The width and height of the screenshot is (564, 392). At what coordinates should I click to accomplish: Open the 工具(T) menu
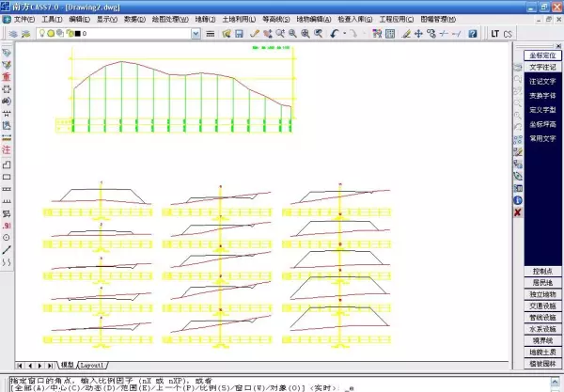click(x=52, y=20)
